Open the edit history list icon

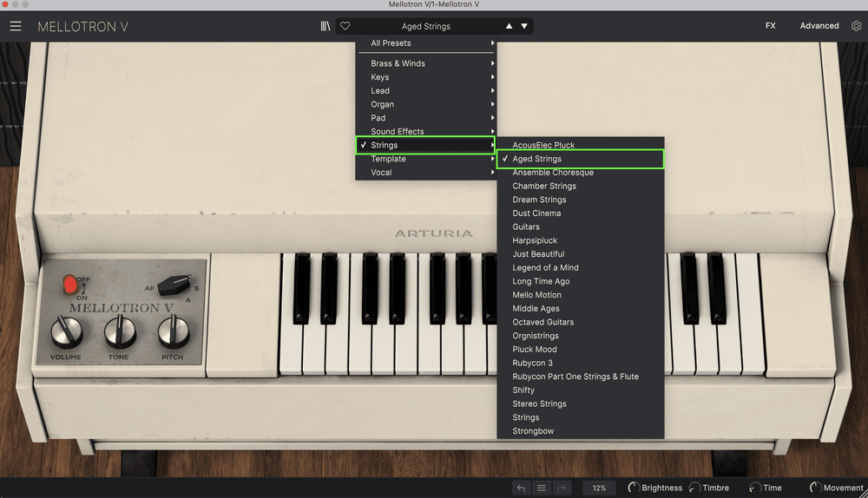click(542, 488)
